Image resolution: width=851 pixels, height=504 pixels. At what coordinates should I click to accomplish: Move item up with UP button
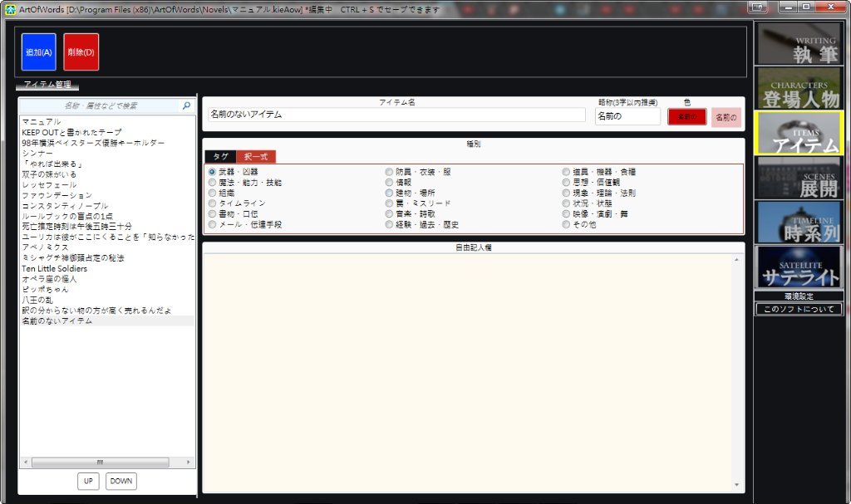pyautogui.click(x=88, y=481)
